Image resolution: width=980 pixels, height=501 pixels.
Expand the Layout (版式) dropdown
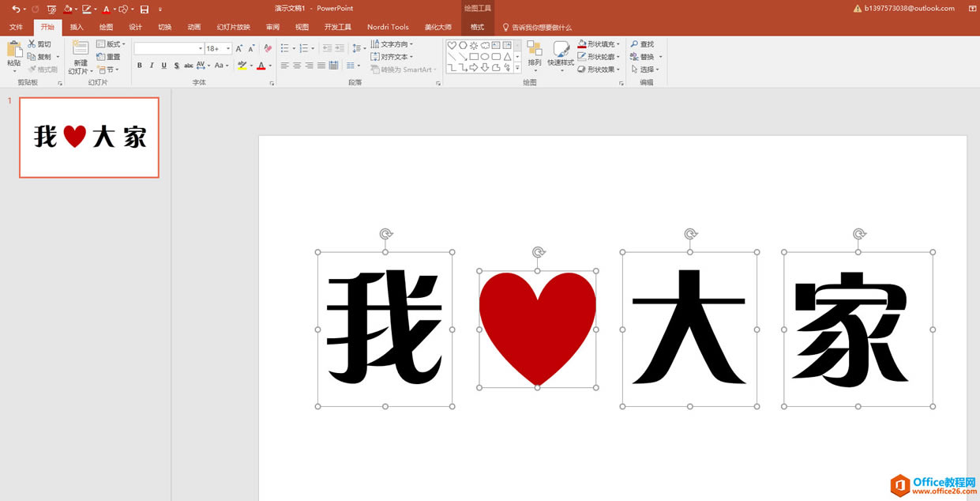(x=111, y=44)
